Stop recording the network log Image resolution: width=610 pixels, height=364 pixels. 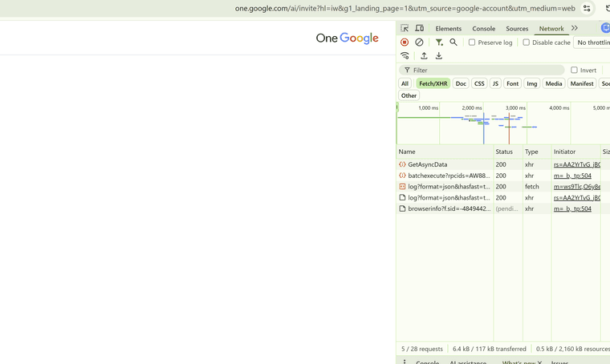405,42
